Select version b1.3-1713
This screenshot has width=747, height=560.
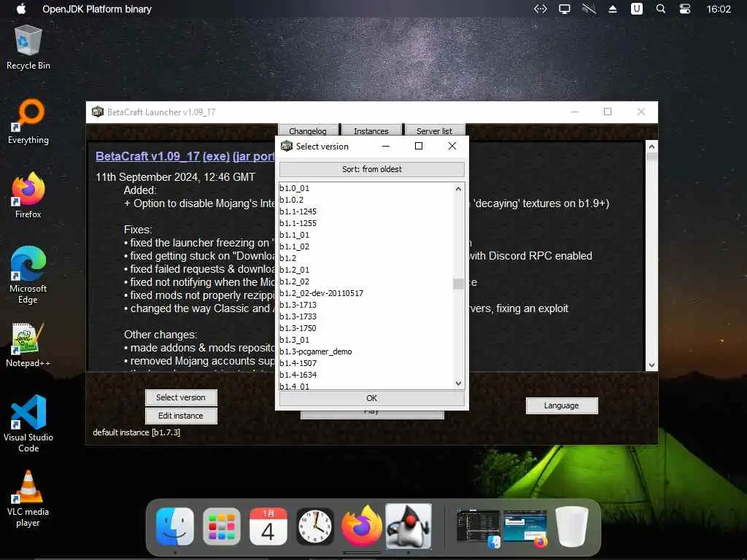click(x=366, y=305)
